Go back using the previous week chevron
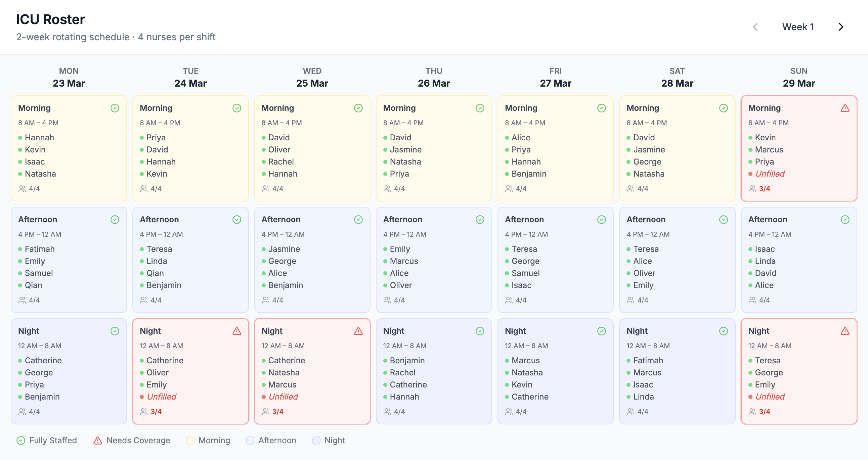The image size is (868, 460). pos(755,27)
